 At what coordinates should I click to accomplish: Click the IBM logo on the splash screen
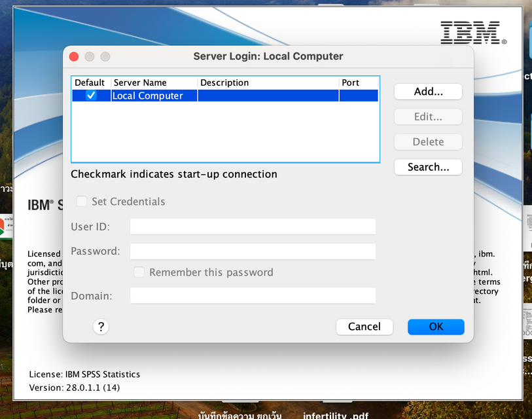pos(473,33)
